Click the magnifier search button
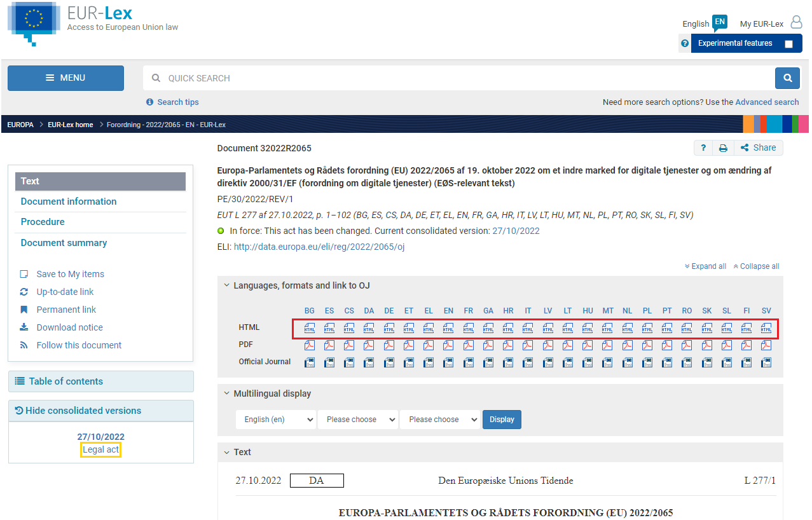 pos(787,78)
